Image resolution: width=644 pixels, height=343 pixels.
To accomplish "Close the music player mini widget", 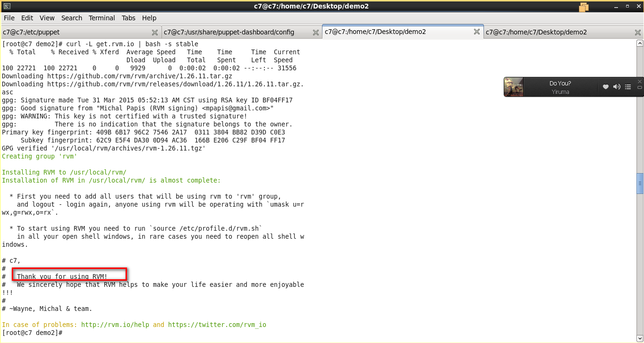I will pyautogui.click(x=640, y=81).
